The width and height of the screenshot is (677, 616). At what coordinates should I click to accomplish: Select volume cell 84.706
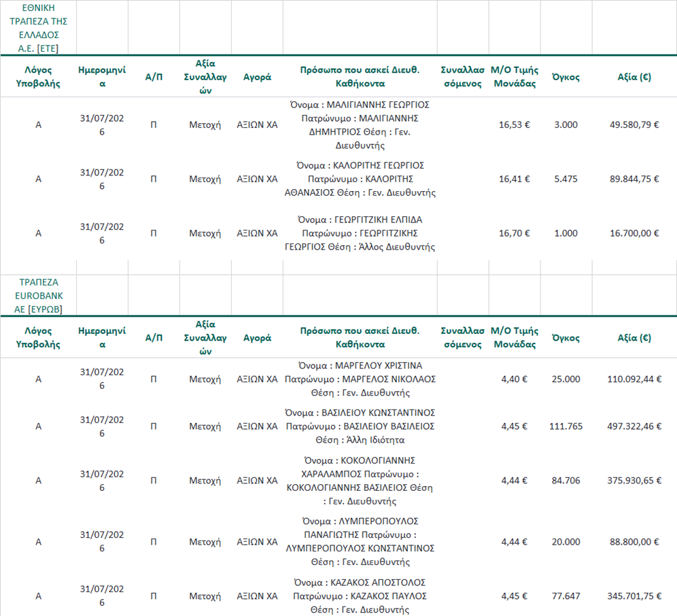click(566, 481)
